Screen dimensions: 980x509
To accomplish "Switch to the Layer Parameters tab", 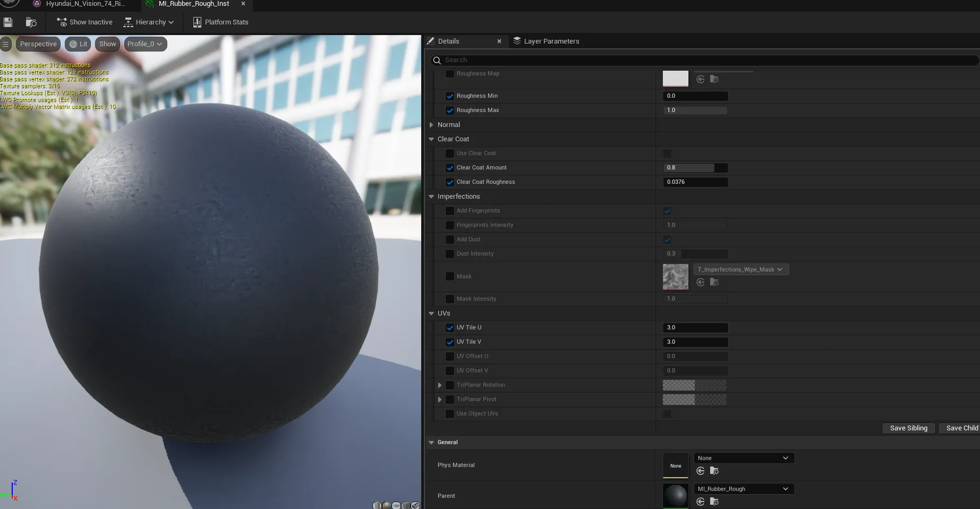I will click(x=547, y=41).
